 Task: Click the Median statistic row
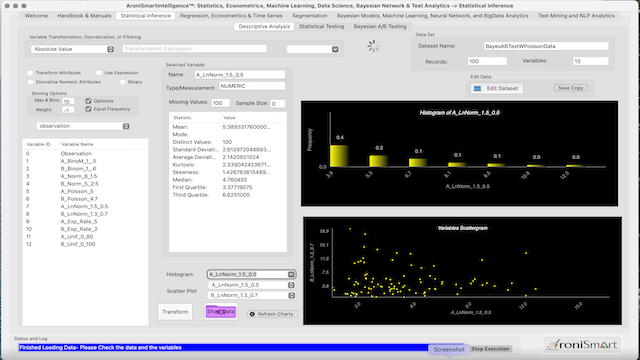228,180
